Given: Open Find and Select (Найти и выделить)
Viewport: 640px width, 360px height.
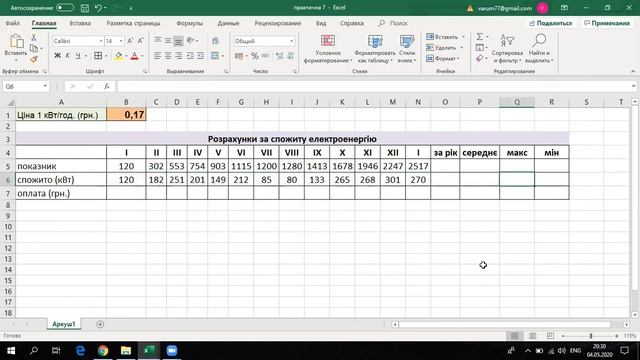Looking at the screenshot, I should coord(539,49).
